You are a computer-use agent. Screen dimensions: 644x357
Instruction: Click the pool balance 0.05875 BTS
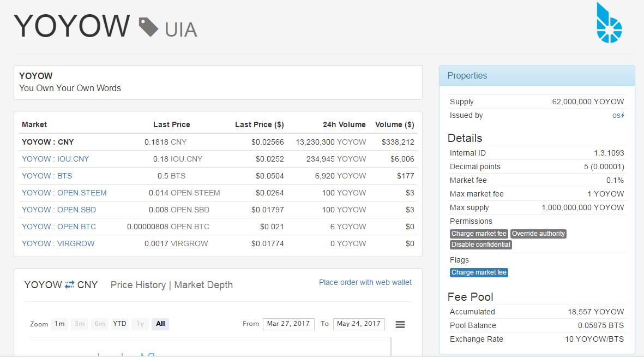tap(601, 325)
